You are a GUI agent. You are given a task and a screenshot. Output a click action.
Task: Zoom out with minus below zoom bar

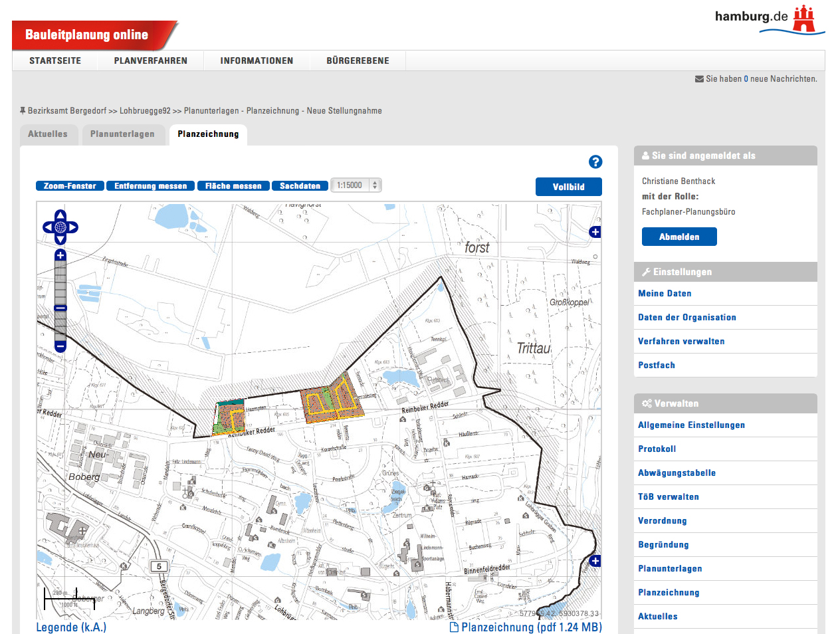[60, 346]
